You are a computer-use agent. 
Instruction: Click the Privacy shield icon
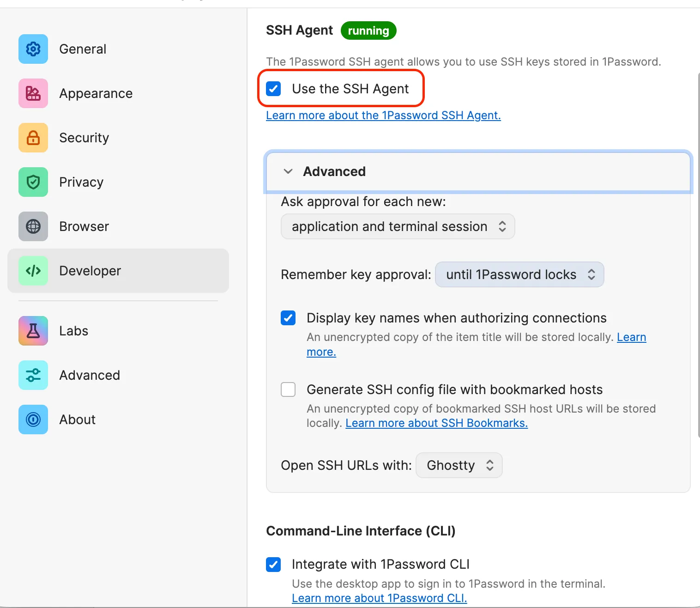pyautogui.click(x=33, y=182)
